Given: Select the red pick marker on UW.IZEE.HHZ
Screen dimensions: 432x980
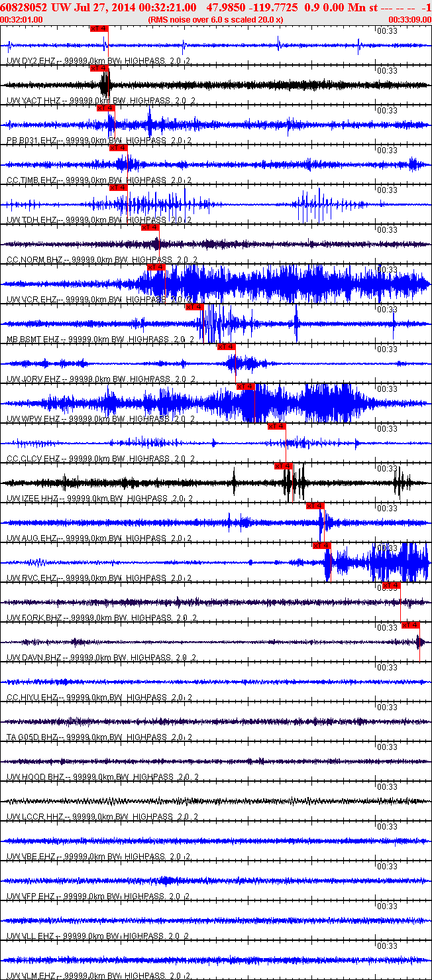Looking at the screenshot, I should tap(284, 466).
